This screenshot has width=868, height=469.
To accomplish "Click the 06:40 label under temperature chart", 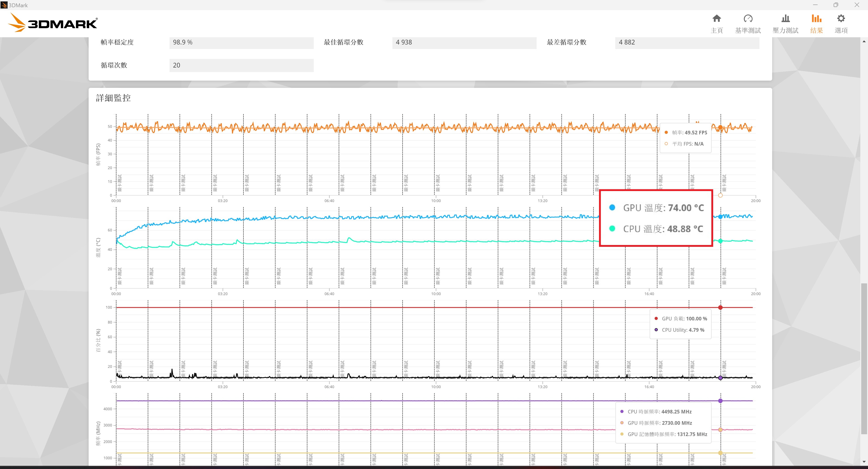I will pos(329,294).
